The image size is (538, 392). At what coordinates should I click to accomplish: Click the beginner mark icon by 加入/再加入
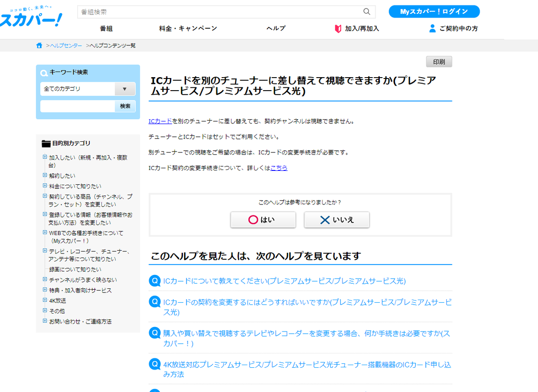(338, 29)
